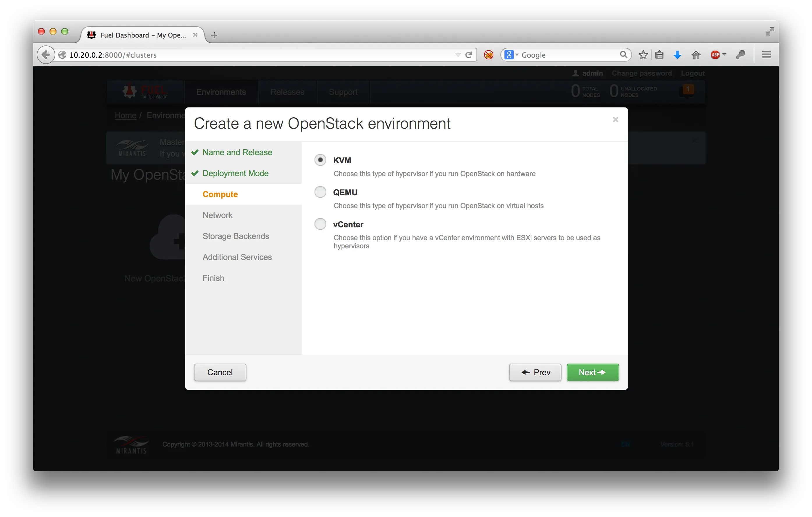Click the new environment cloud plus icon

(167, 237)
